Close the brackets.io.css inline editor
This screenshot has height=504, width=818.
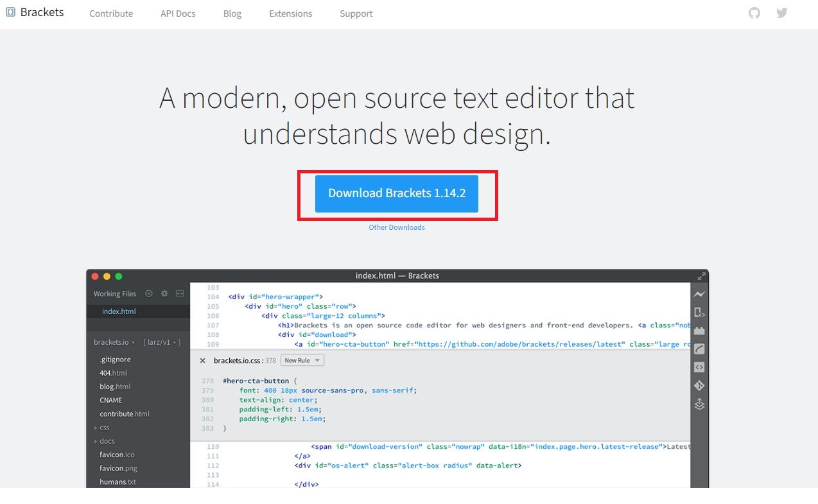pyautogui.click(x=203, y=361)
